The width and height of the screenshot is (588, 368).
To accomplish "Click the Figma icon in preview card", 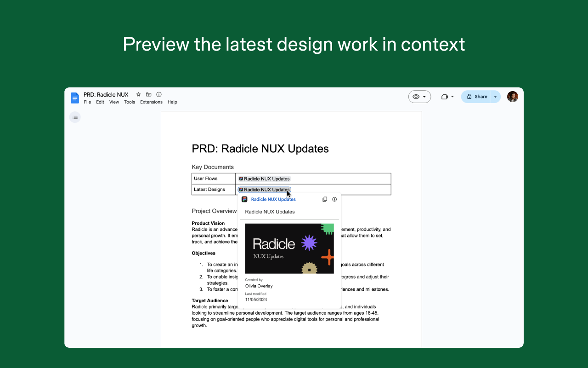I will click(x=244, y=199).
